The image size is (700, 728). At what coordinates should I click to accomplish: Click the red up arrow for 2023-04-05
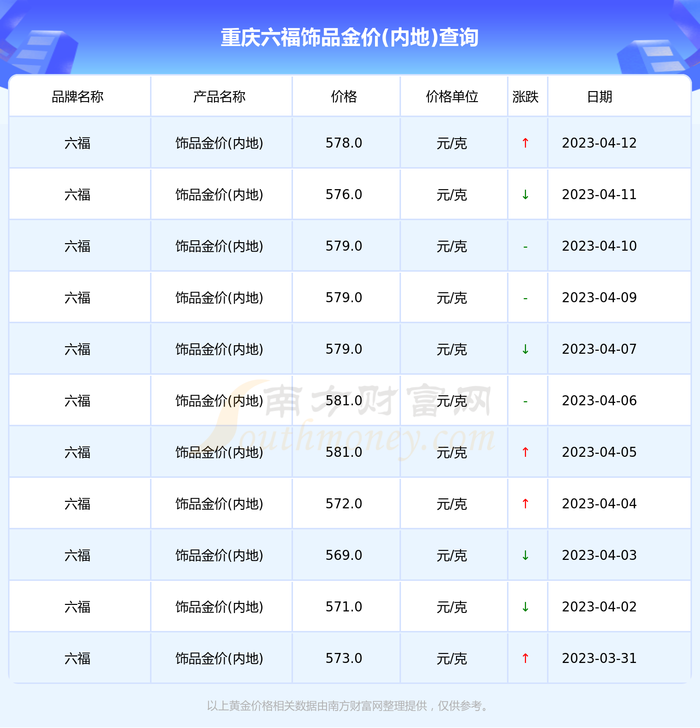click(525, 452)
